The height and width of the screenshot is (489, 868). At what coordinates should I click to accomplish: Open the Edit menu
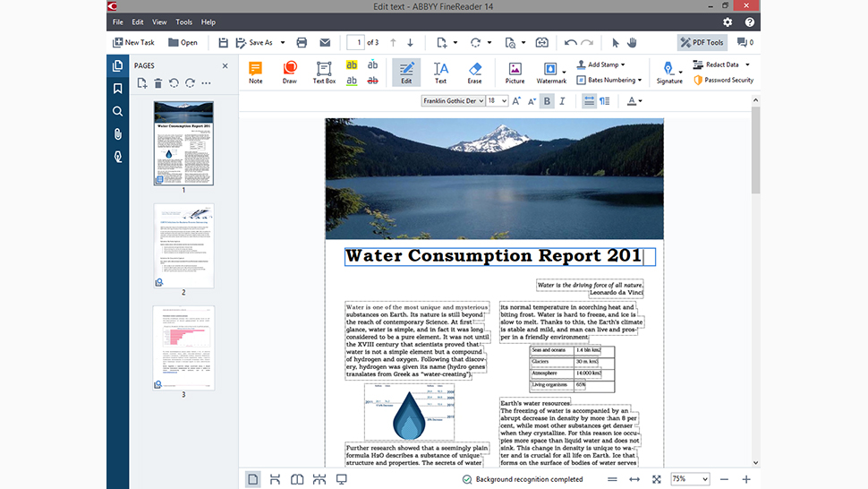[x=137, y=22]
